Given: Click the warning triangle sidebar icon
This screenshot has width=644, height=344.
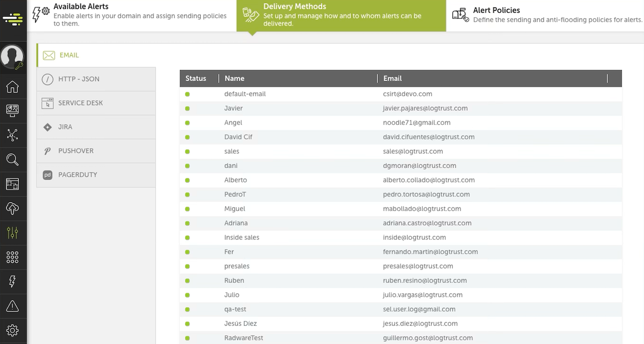Looking at the screenshot, I should 13,306.
